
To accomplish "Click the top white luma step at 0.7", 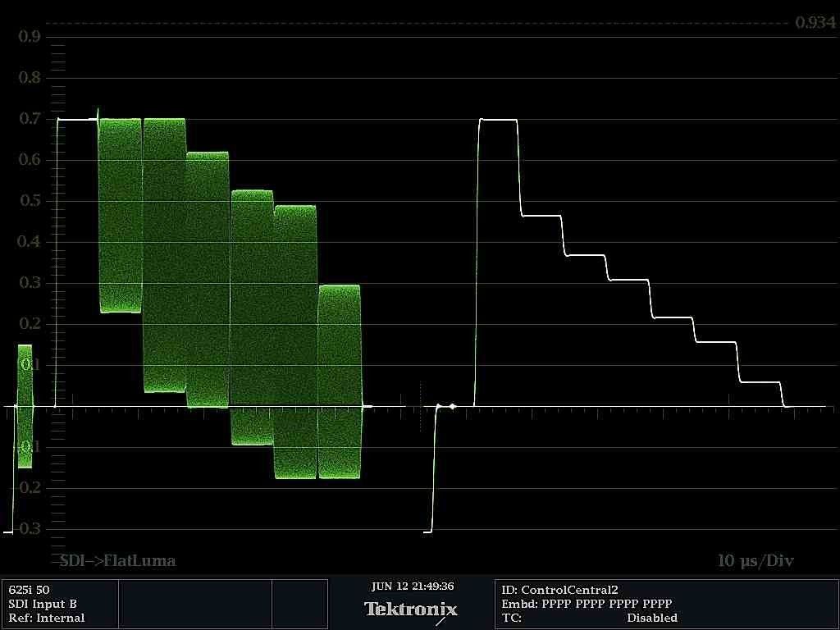I will point(498,120).
